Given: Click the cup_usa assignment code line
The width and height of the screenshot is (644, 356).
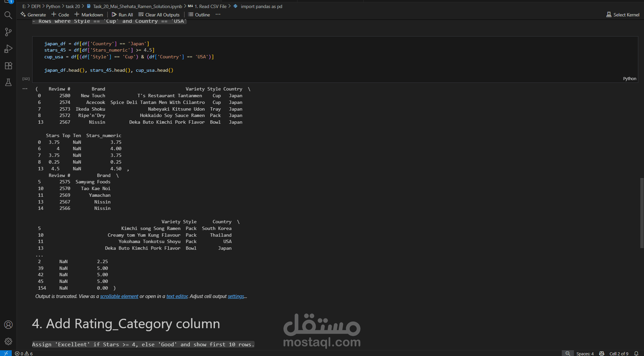Looking at the screenshot, I should coord(129,57).
